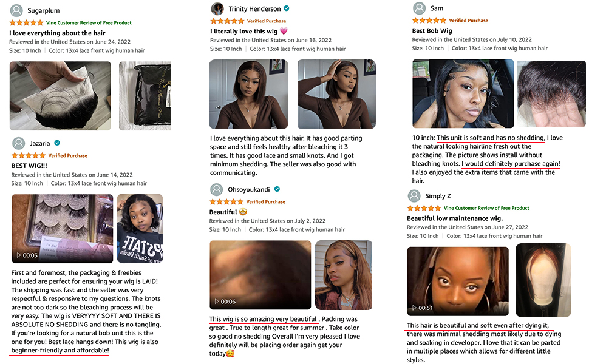Image resolution: width=589 pixels, height=364 pixels.
Task: Click Trinity Henderson's verified checkmark badge
Action: [x=286, y=8]
